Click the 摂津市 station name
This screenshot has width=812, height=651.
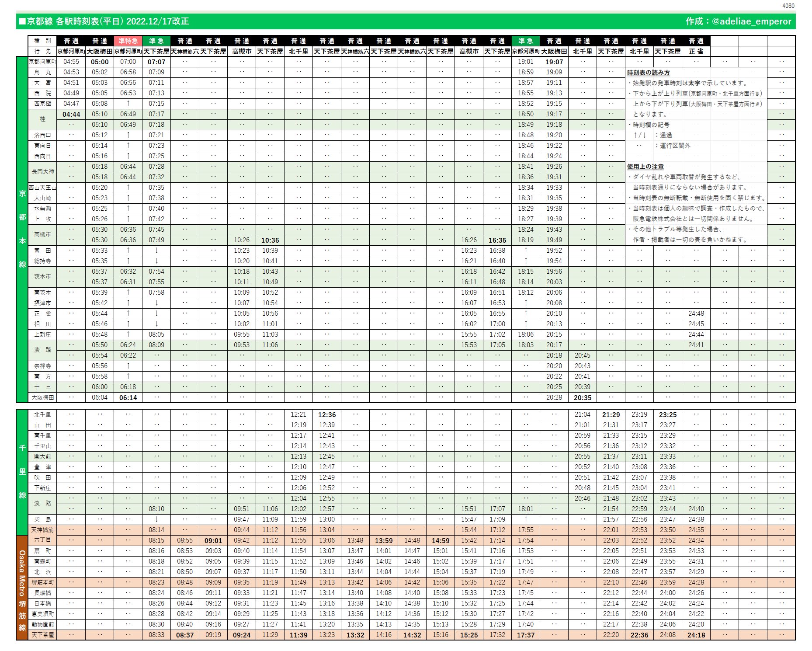42,303
